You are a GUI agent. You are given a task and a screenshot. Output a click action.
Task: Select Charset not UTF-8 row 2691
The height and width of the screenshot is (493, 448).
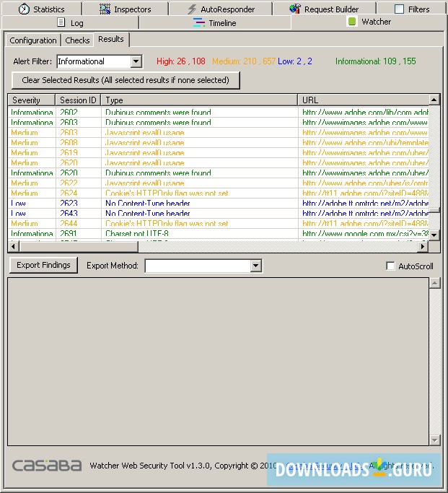coord(219,233)
